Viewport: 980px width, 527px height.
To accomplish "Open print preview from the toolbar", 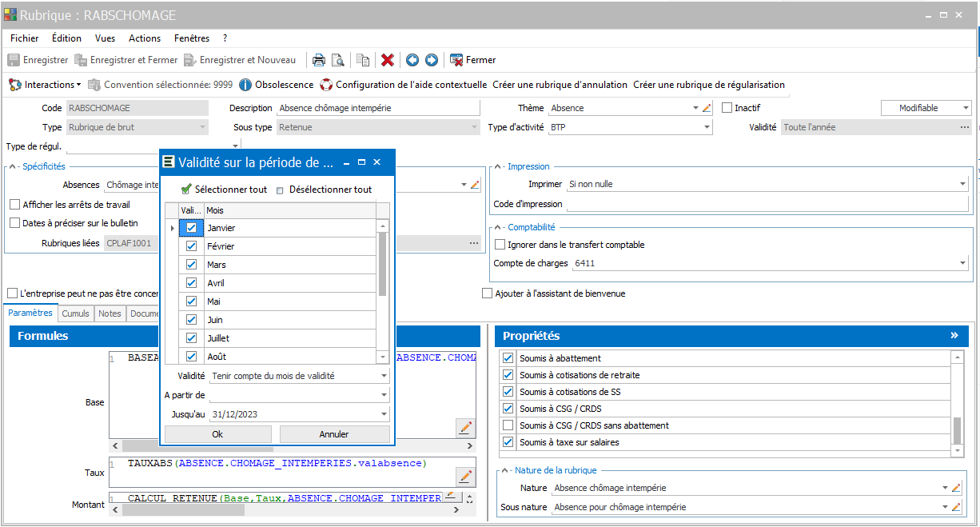I will click(x=338, y=60).
